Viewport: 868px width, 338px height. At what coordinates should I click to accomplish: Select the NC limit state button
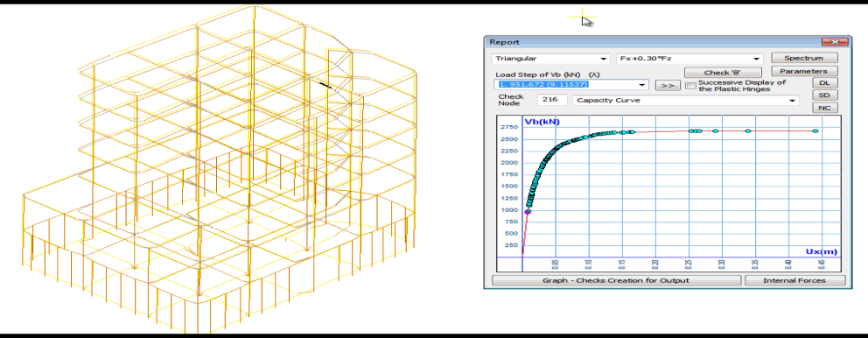[x=825, y=108]
